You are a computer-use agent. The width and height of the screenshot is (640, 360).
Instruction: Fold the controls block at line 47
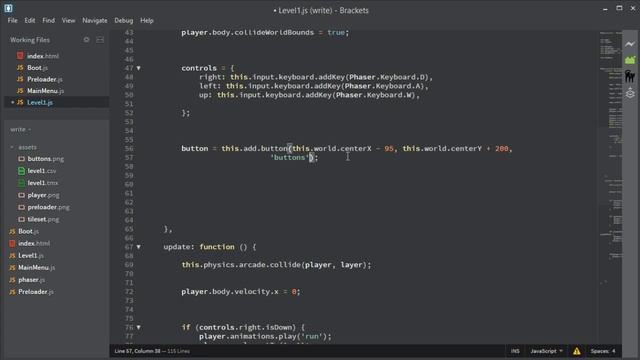[139, 68]
